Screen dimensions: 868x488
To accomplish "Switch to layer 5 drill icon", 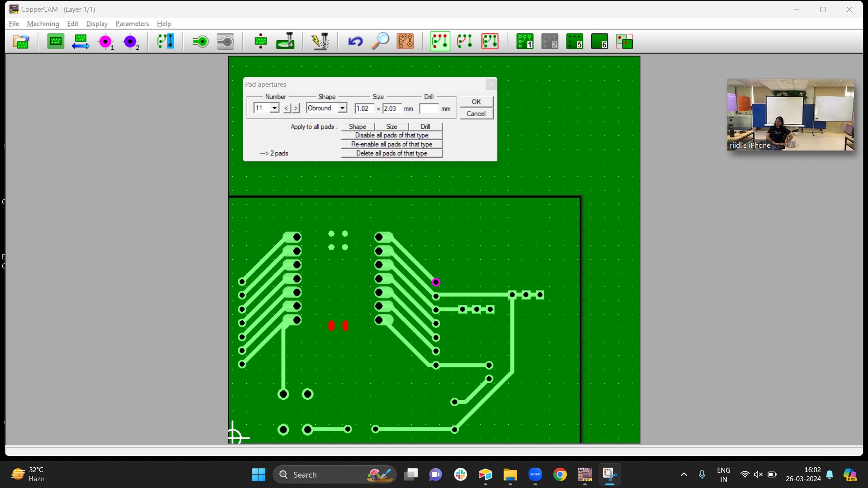I will point(575,42).
